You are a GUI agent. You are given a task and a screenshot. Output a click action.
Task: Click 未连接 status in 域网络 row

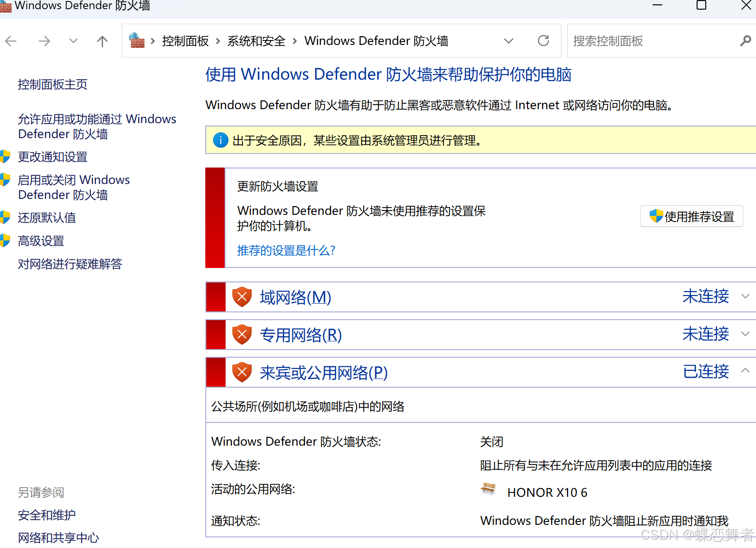tap(706, 296)
